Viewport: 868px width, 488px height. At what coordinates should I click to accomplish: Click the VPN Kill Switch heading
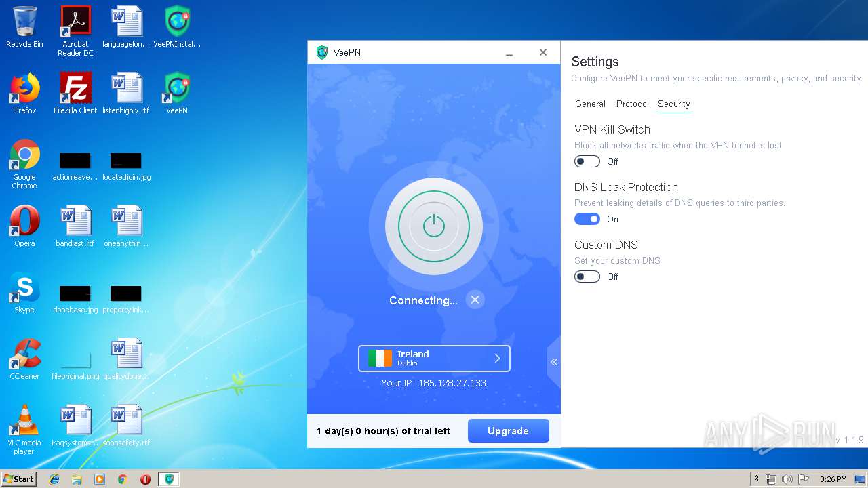tap(612, 129)
